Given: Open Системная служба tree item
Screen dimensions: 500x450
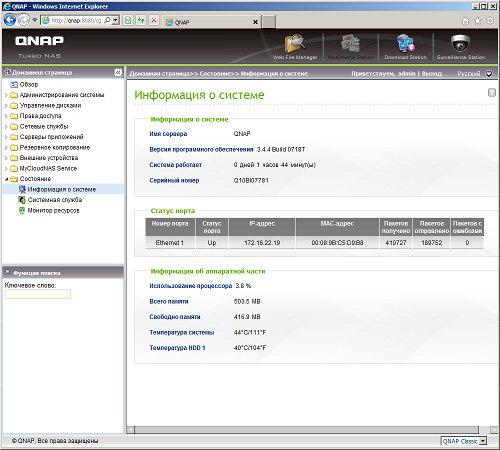Looking at the screenshot, I should (55, 200).
